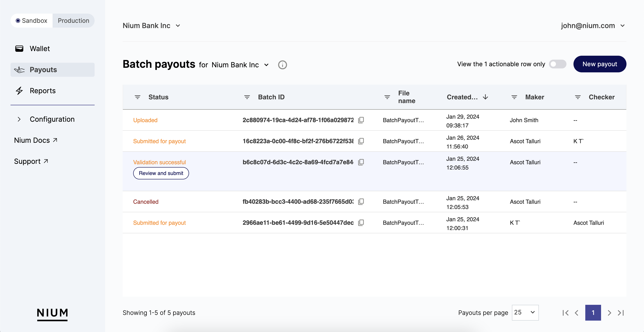Image resolution: width=644 pixels, height=332 pixels.
Task: Click the info icon next to Batch payouts
Action: tap(283, 65)
